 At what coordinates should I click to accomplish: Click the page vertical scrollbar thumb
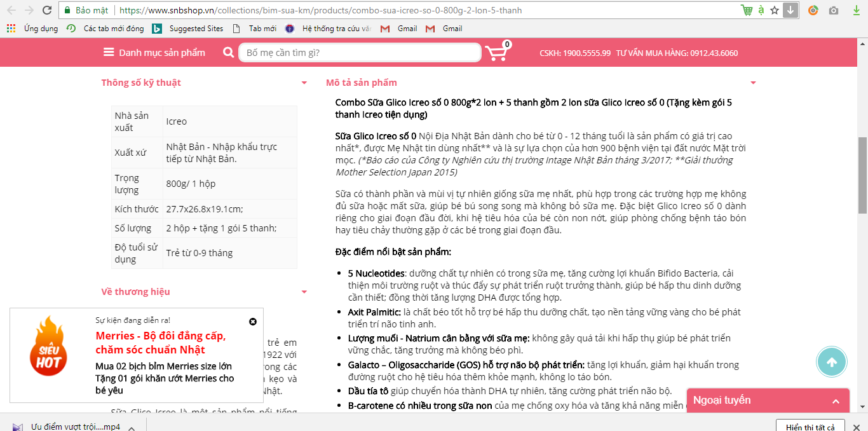point(862,175)
